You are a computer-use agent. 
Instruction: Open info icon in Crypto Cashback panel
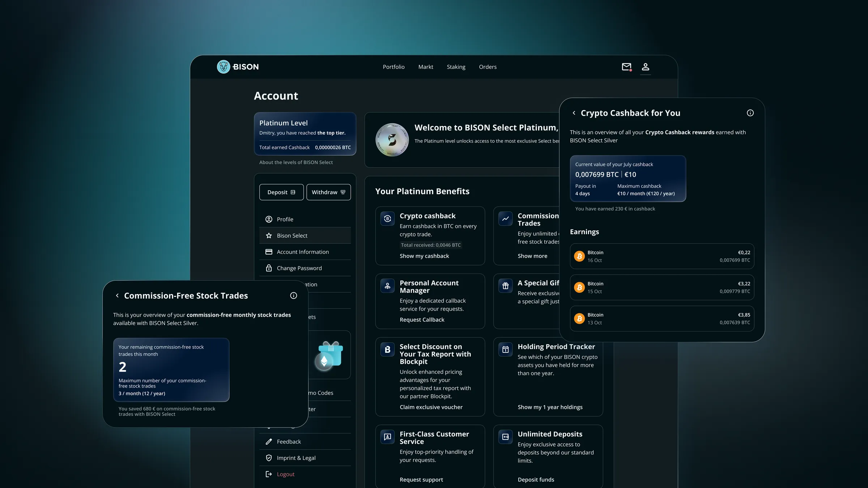[x=750, y=113]
